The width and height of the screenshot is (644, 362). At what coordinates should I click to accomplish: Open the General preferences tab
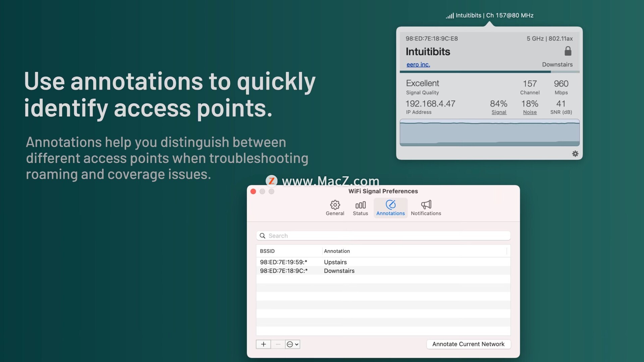click(335, 208)
